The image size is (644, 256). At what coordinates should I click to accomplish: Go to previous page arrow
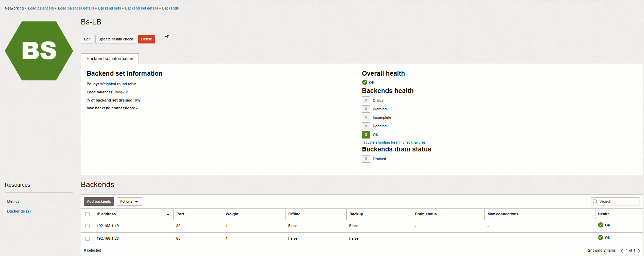622,251
